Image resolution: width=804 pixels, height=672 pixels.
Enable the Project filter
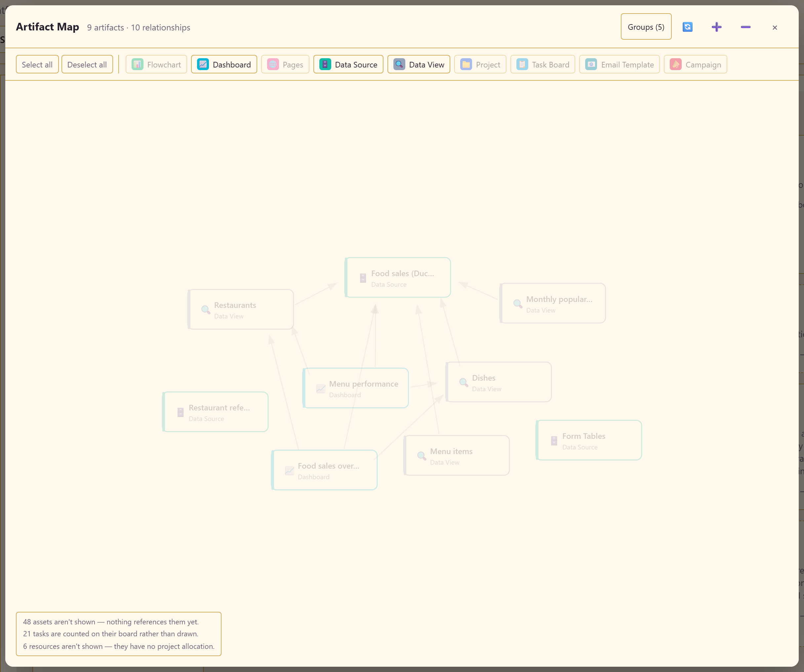click(x=480, y=64)
